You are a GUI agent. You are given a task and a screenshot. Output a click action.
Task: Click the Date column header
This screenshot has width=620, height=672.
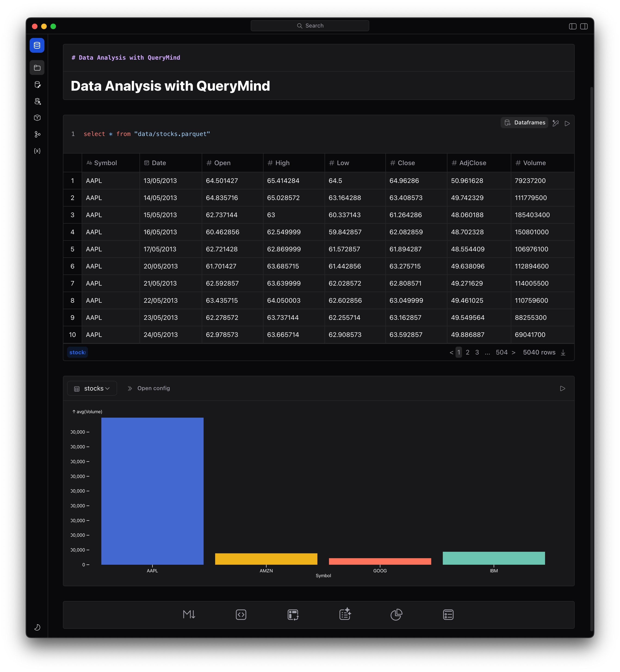[171, 163]
